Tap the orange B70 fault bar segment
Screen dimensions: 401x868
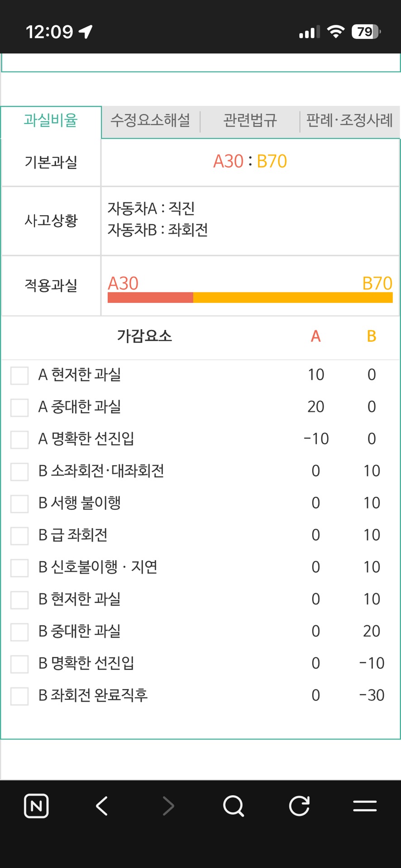click(x=293, y=297)
